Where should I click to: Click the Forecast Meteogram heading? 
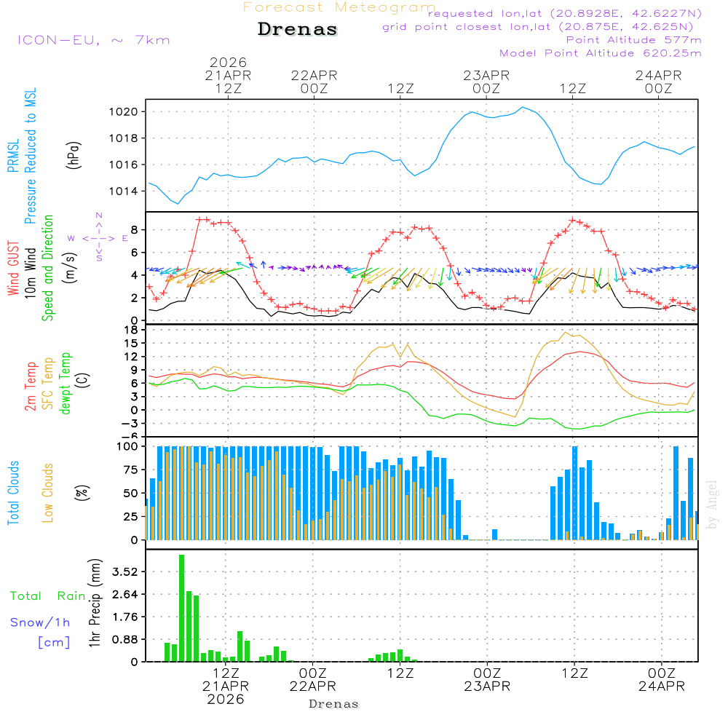pos(339,7)
